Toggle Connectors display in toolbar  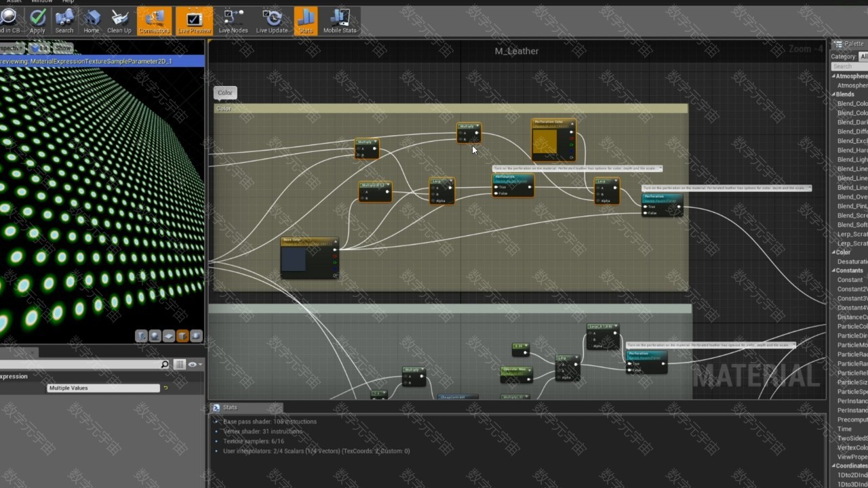154,20
